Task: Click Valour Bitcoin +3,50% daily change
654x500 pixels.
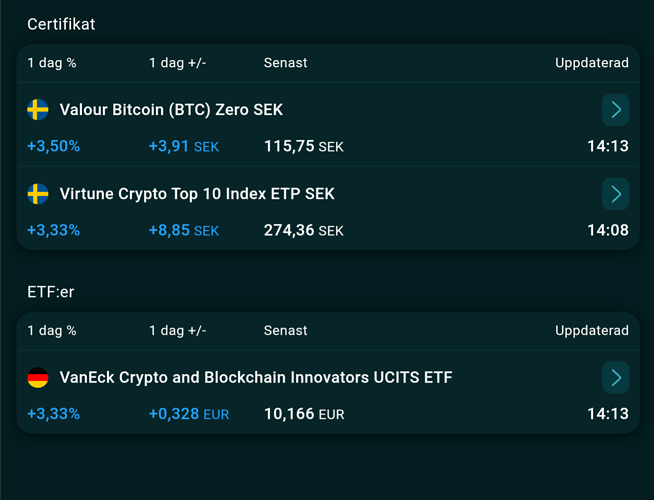Action: point(54,146)
